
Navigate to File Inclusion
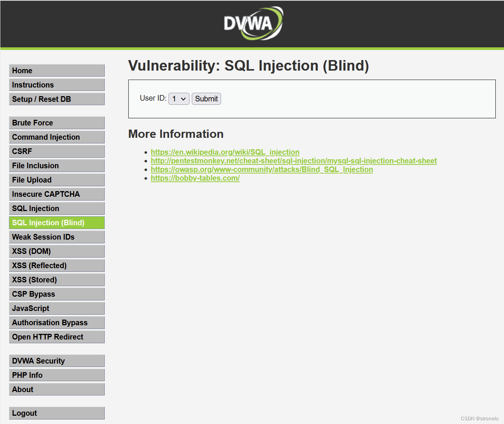pyautogui.click(x=57, y=166)
